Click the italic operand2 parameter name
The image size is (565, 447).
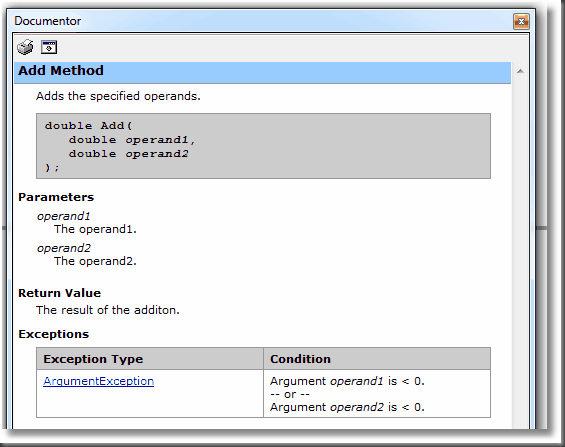(x=64, y=248)
